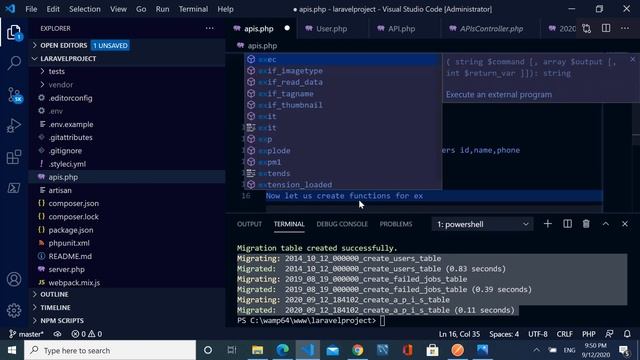
Task: Click the open changes icon in the editor toolbar
Action: pos(587,29)
